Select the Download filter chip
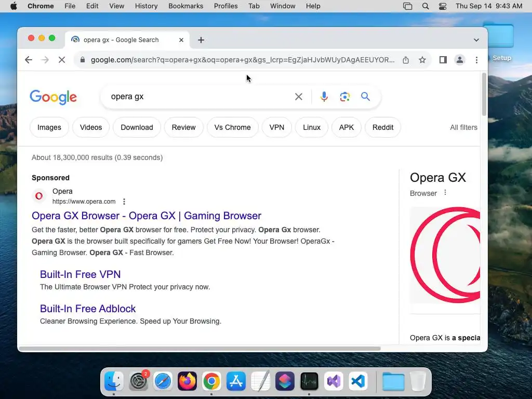Image resolution: width=532 pixels, height=399 pixels. [137, 128]
